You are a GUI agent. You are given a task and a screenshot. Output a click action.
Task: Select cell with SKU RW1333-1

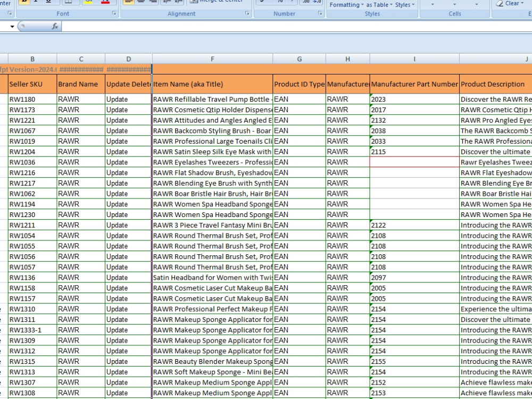[x=32, y=330]
